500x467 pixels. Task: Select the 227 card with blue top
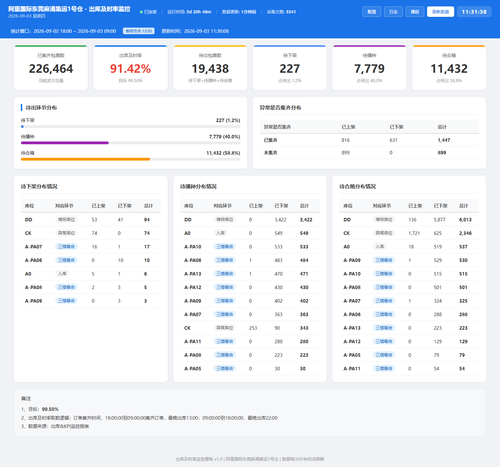coord(290,68)
